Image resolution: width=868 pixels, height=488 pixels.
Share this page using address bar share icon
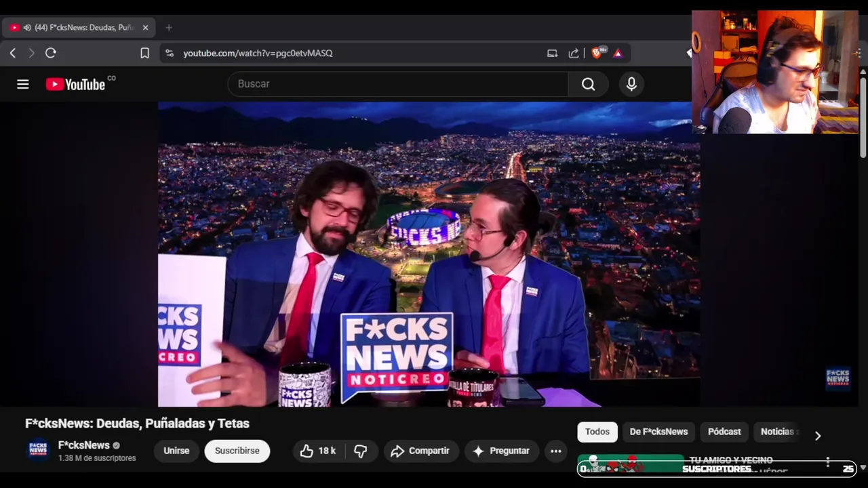pos(574,53)
